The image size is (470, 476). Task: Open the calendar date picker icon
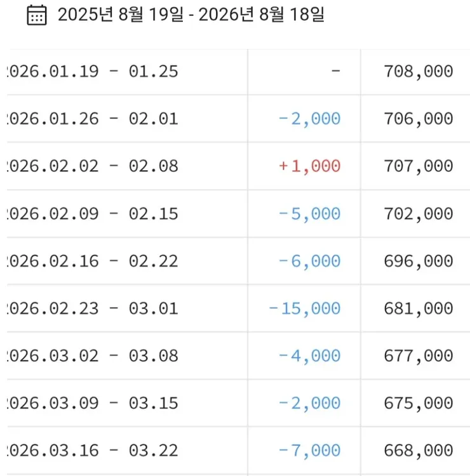click(37, 15)
